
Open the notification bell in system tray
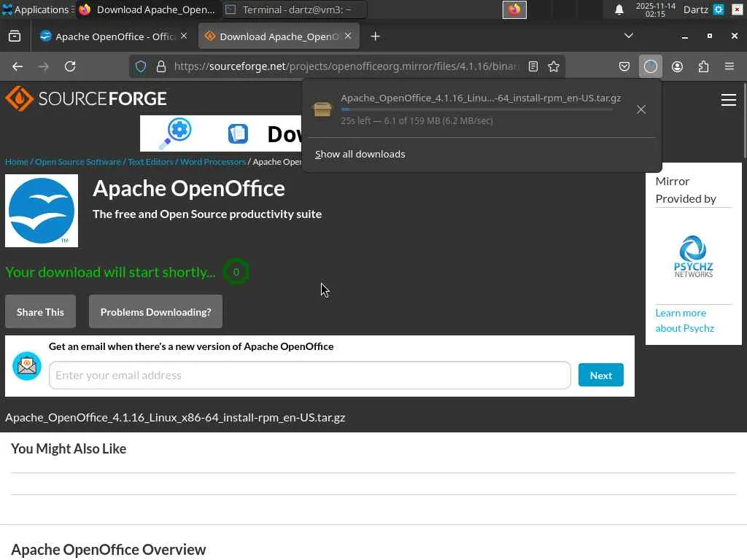pos(619,9)
